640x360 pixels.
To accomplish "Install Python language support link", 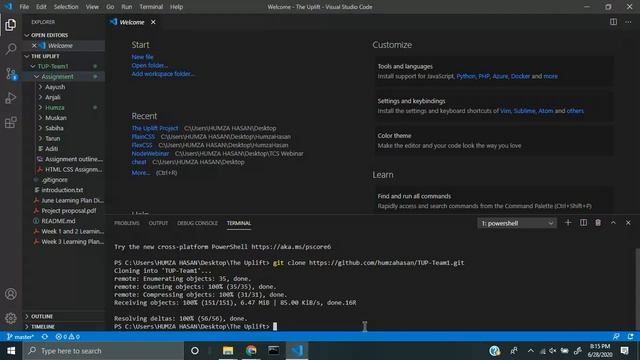I will [466, 76].
